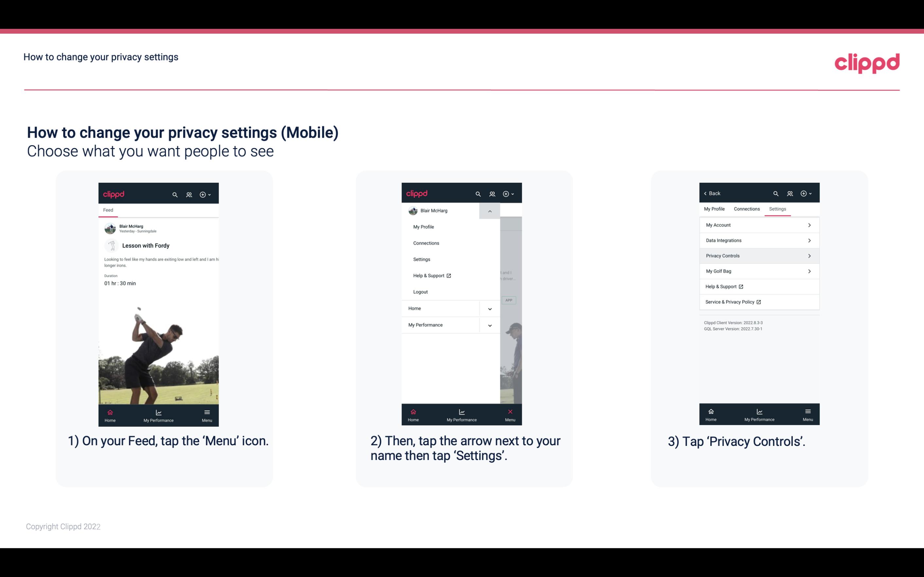Tap the clippd logo in the header
Screen dimensions: 924x577
coord(867,62)
